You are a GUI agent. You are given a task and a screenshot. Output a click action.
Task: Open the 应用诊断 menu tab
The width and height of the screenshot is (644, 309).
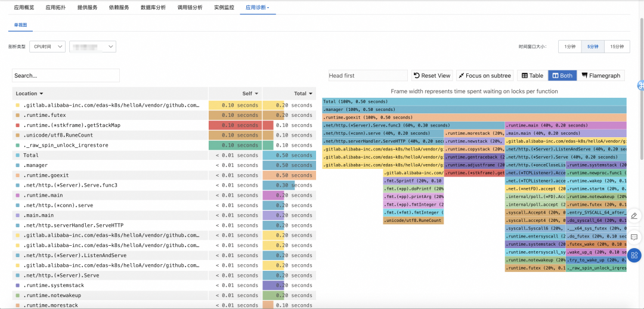coord(257,8)
